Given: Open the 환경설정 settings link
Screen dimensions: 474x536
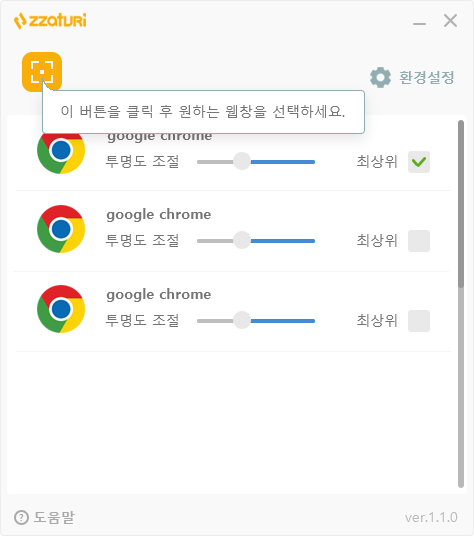Looking at the screenshot, I should 427,77.
